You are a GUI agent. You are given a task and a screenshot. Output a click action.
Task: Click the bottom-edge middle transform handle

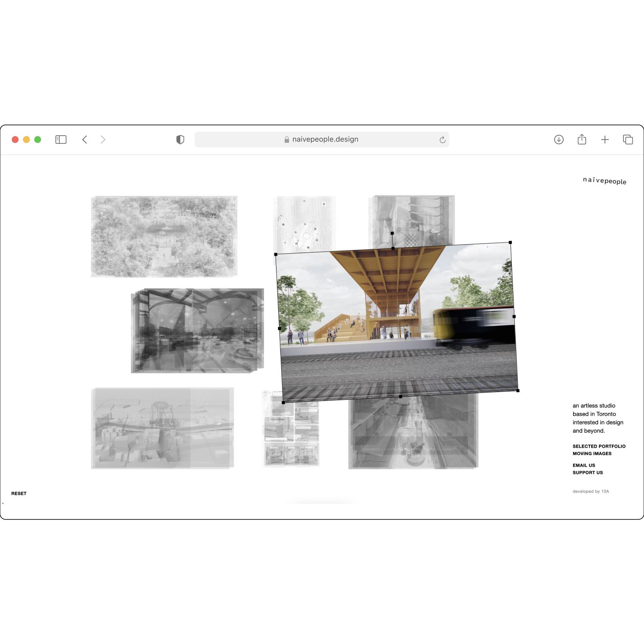(x=401, y=397)
